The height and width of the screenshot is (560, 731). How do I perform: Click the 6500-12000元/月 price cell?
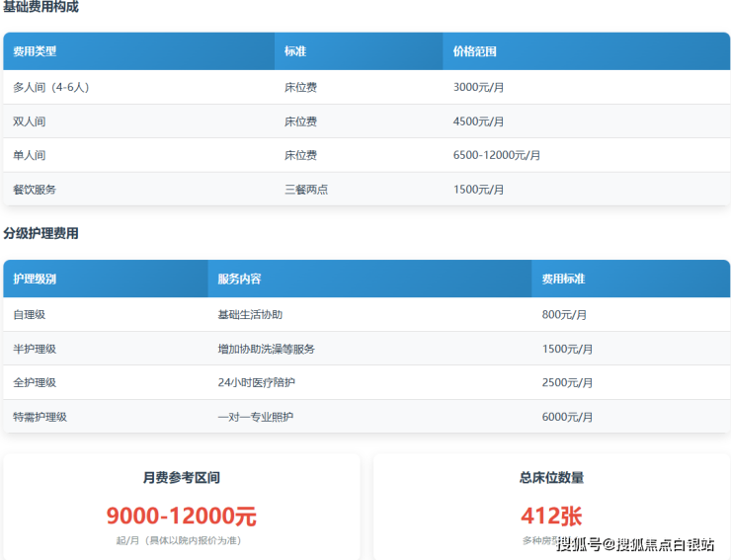pos(496,155)
